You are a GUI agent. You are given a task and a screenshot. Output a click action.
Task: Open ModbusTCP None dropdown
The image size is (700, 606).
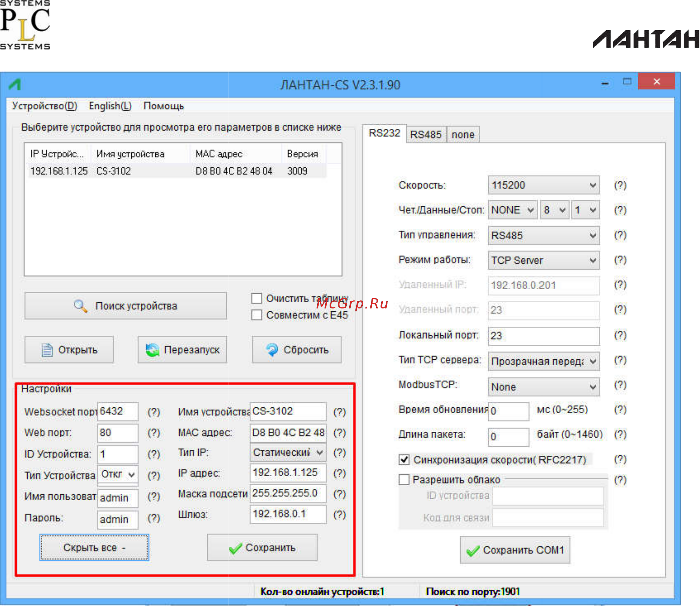pyautogui.click(x=544, y=387)
